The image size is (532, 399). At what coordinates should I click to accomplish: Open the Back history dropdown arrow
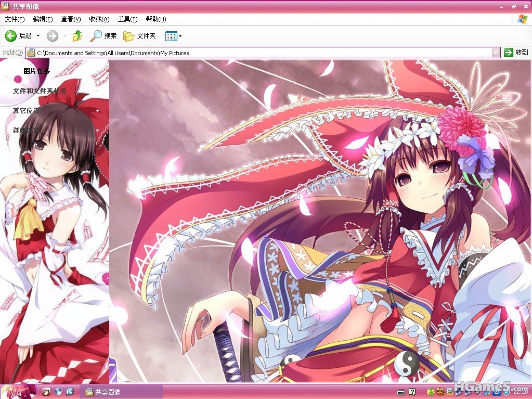(x=38, y=35)
